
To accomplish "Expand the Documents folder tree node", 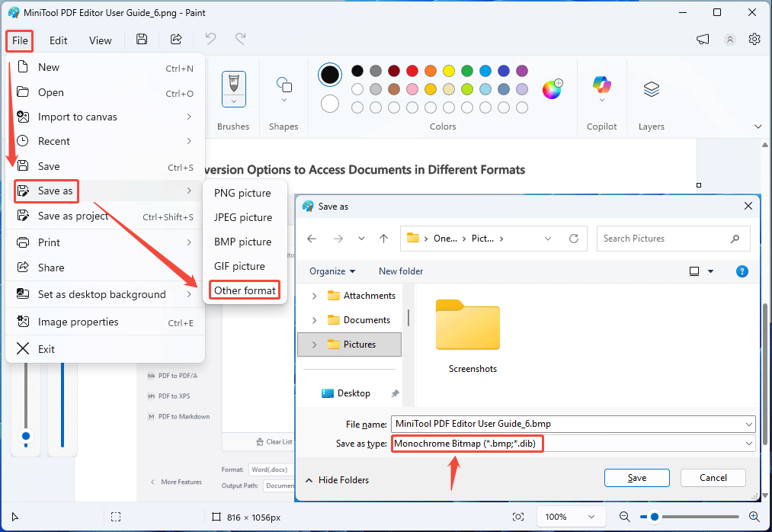I will tap(314, 320).
